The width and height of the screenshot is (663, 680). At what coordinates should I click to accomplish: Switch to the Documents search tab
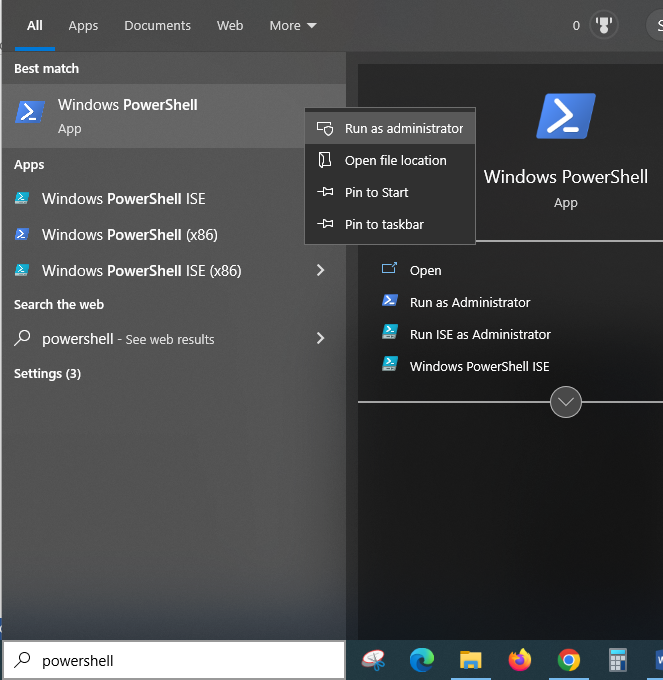pos(157,26)
